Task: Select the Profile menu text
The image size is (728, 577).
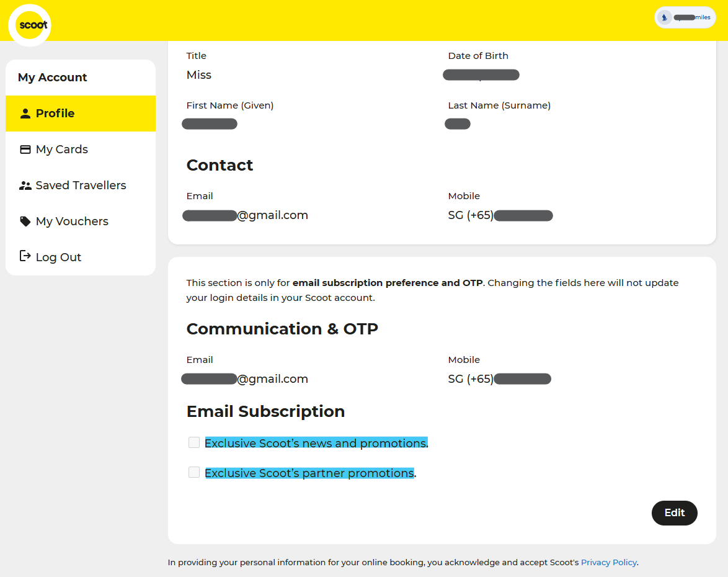Action: 55,114
